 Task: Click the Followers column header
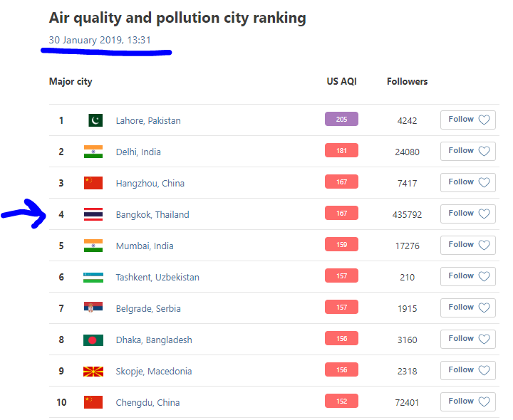[x=407, y=81]
